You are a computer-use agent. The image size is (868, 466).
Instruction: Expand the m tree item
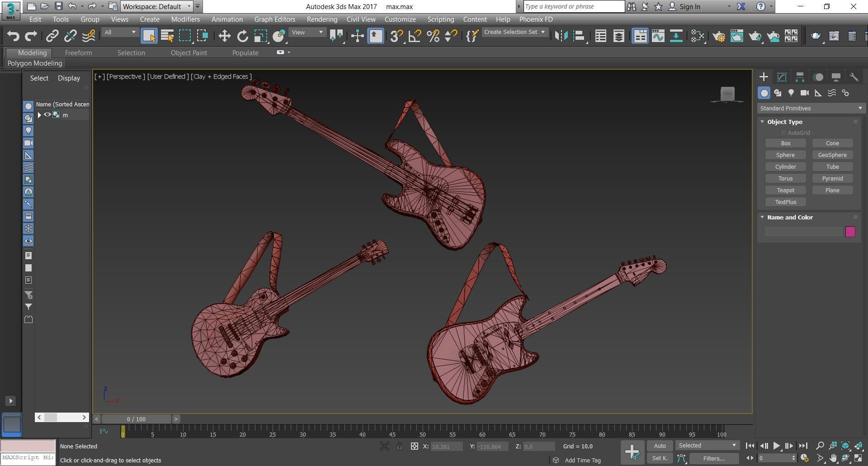tap(39, 115)
